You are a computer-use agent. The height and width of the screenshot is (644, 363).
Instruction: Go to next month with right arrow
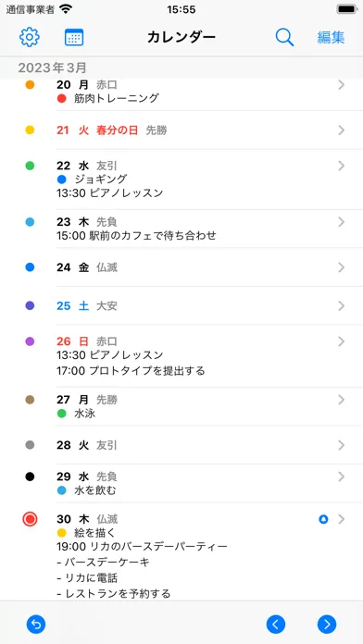pyautogui.click(x=327, y=625)
